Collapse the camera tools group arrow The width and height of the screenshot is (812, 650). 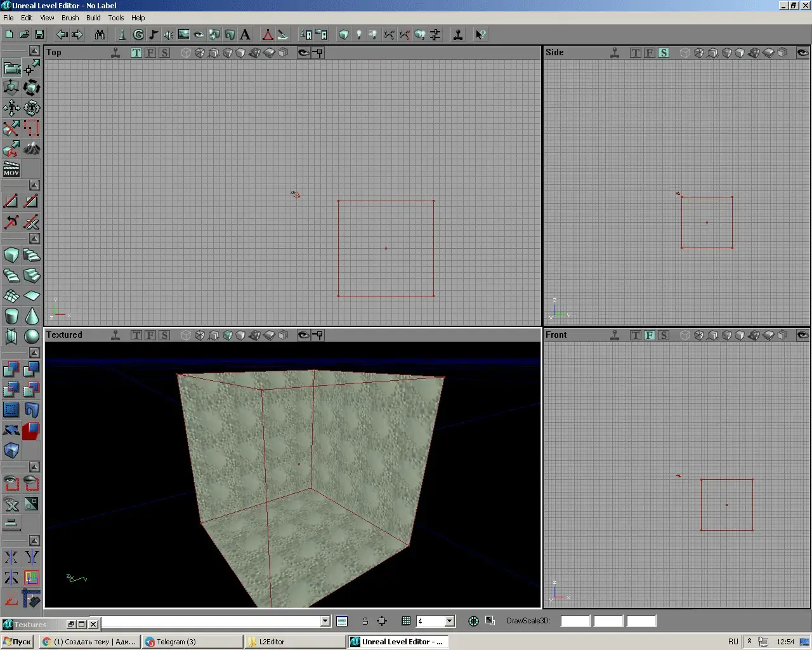34,51
